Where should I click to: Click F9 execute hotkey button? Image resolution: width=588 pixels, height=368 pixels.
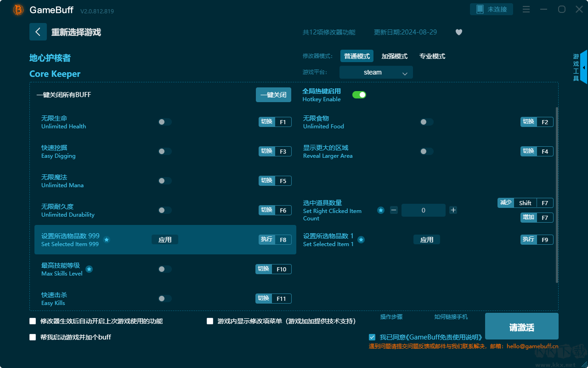[x=537, y=240]
